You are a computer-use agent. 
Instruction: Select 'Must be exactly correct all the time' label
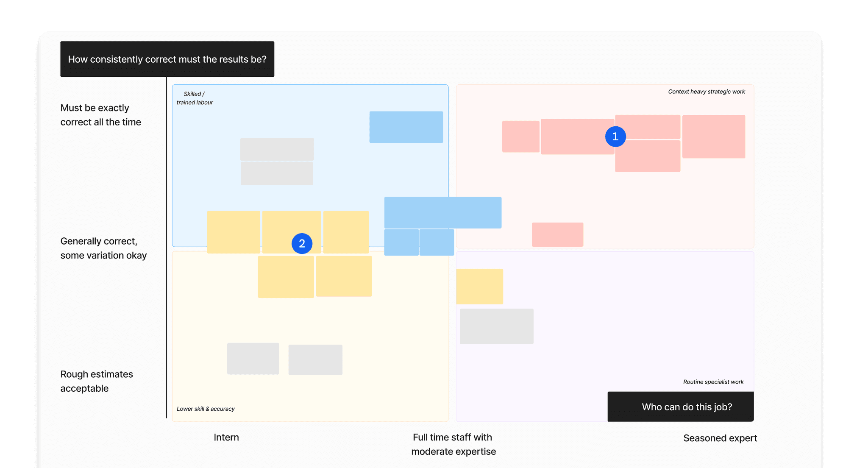tap(100, 115)
